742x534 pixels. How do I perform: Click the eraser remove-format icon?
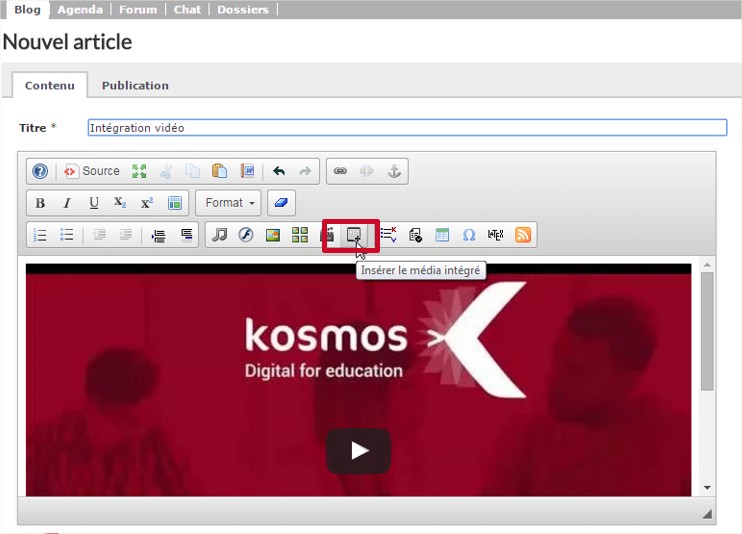pyautogui.click(x=281, y=203)
